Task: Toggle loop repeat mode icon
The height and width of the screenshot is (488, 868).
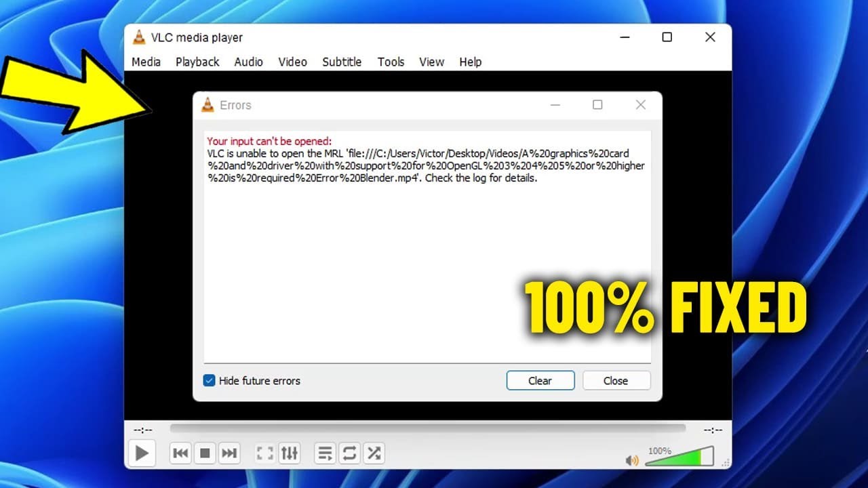Action: click(x=349, y=453)
